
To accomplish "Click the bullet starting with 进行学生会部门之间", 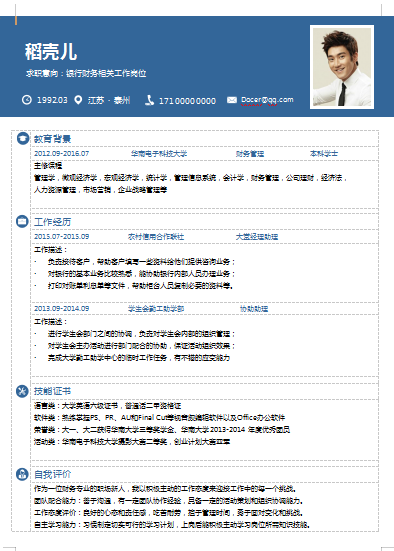I will (x=141, y=333).
